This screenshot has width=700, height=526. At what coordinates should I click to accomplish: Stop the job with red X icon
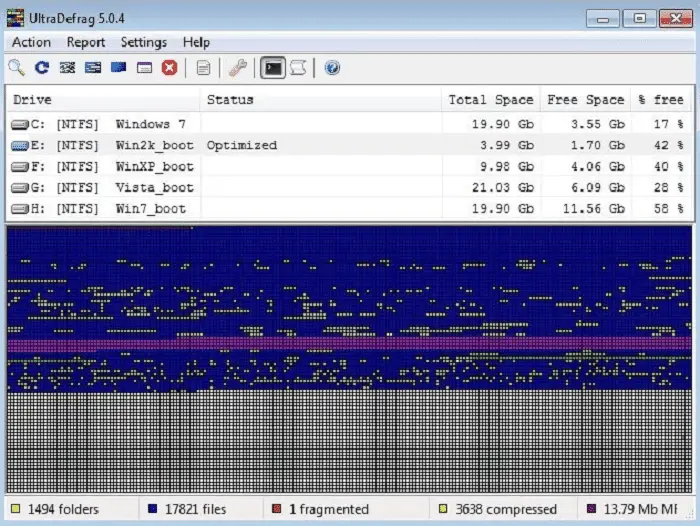pyautogui.click(x=170, y=68)
